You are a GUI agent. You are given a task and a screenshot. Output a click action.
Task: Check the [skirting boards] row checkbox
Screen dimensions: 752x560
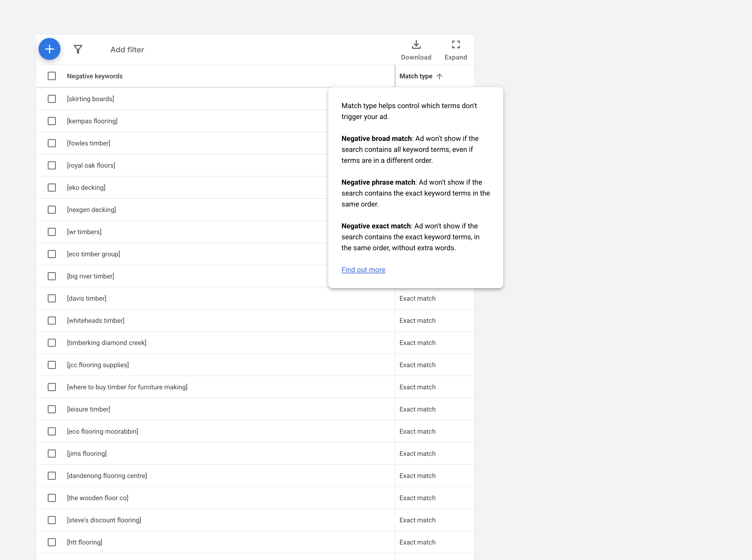(52, 99)
